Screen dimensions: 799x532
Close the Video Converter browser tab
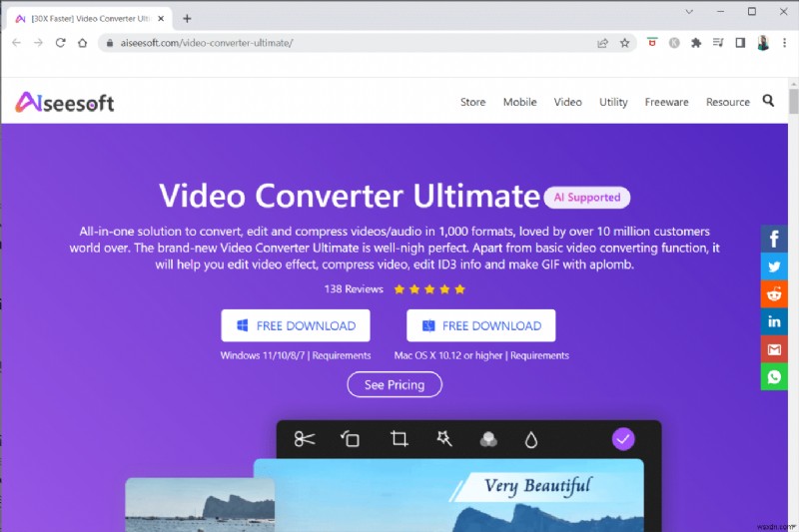pos(161,18)
